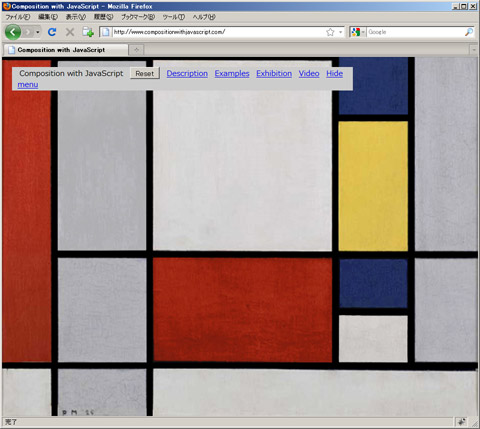Open the 履歴(S) menu
480x429 pixels.
[103, 17]
